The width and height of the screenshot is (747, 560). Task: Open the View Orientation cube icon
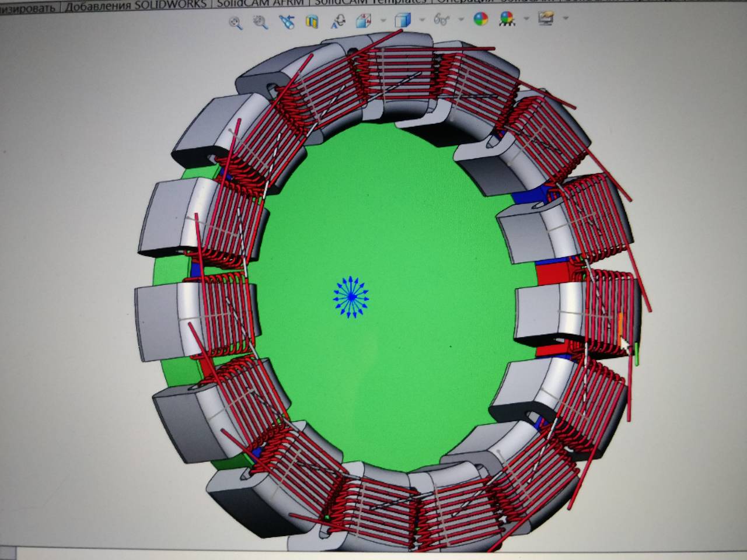[x=364, y=22]
